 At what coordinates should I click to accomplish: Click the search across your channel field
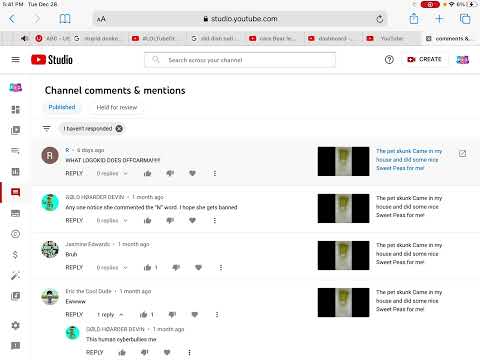point(240,60)
